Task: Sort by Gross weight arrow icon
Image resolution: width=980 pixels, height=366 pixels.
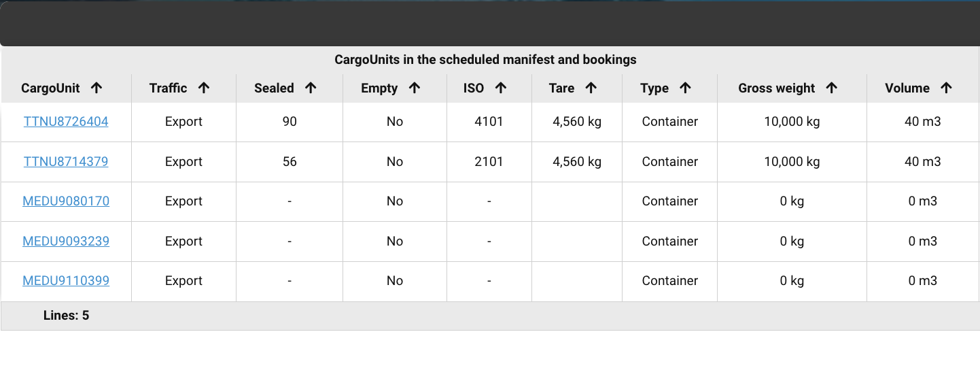Action: pyautogui.click(x=831, y=88)
